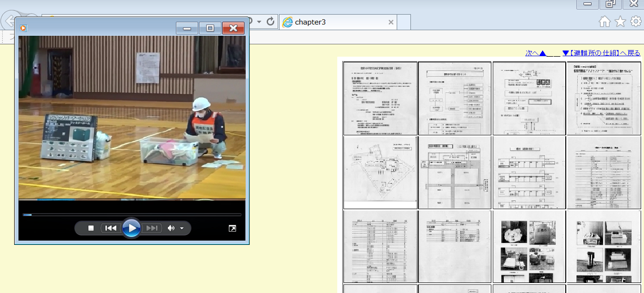The width and height of the screenshot is (644, 293).
Task: Refresh the browser page
Action: [270, 21]
